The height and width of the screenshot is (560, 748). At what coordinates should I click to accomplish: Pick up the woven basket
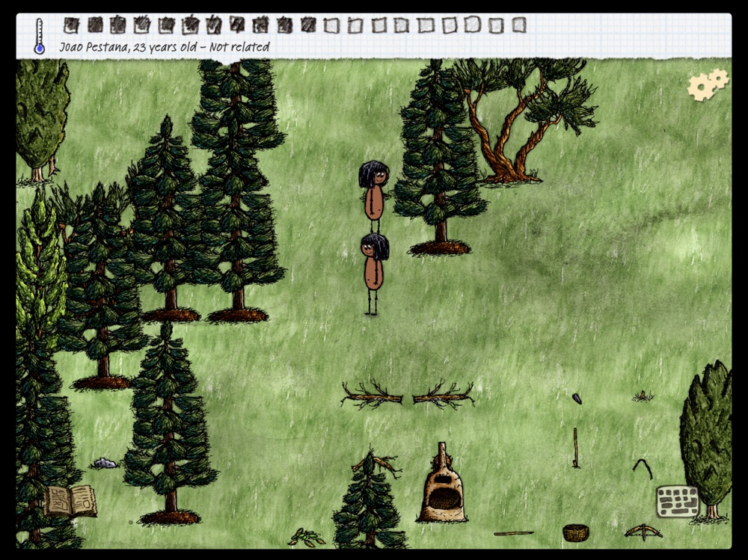575,532
